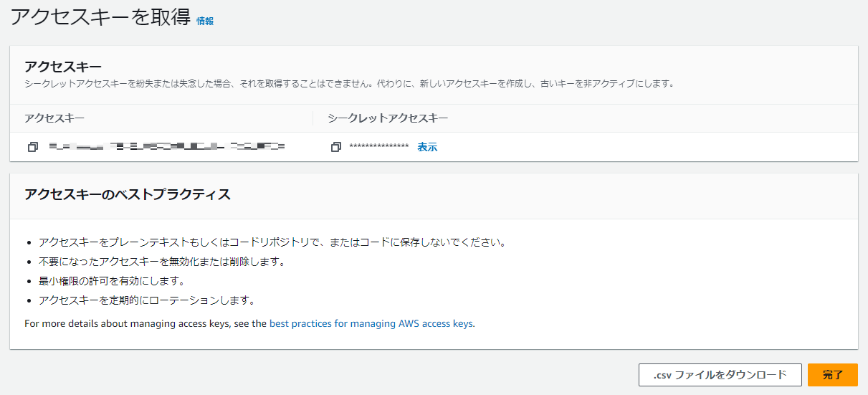Click the アクセスキー column header

(x=54, y=118)
